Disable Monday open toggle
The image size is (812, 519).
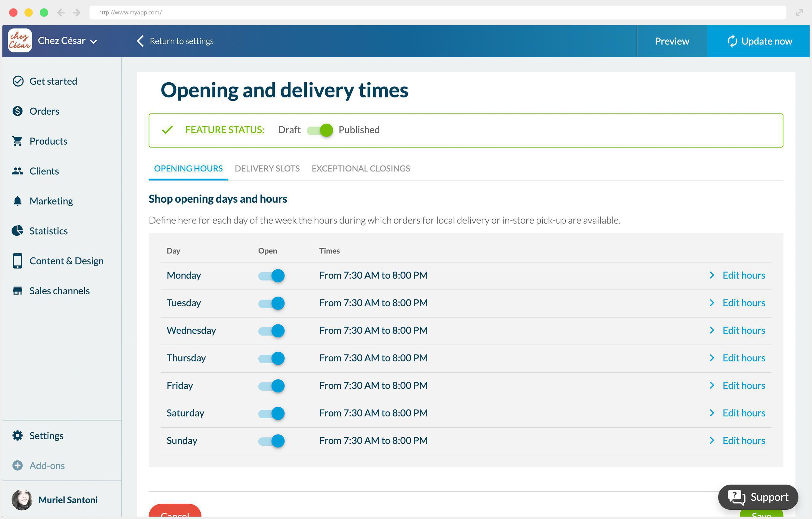(x=272, y=275)
